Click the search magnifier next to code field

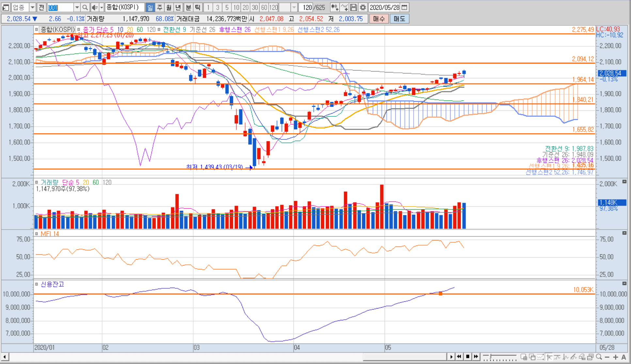(85, 7)
